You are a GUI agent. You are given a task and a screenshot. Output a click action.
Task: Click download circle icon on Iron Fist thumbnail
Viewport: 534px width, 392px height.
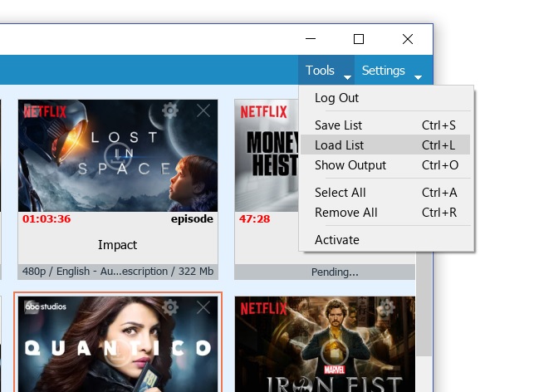tap(335, 352)
